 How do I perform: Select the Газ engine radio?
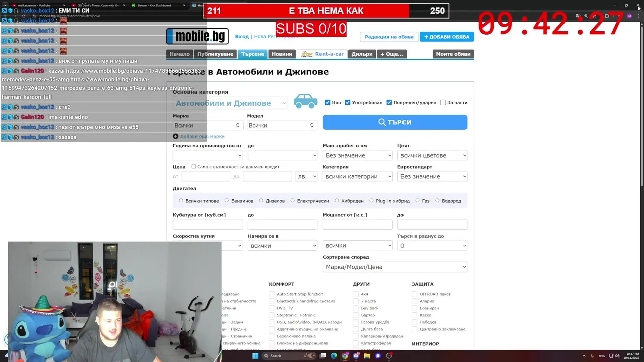point(417,201)
